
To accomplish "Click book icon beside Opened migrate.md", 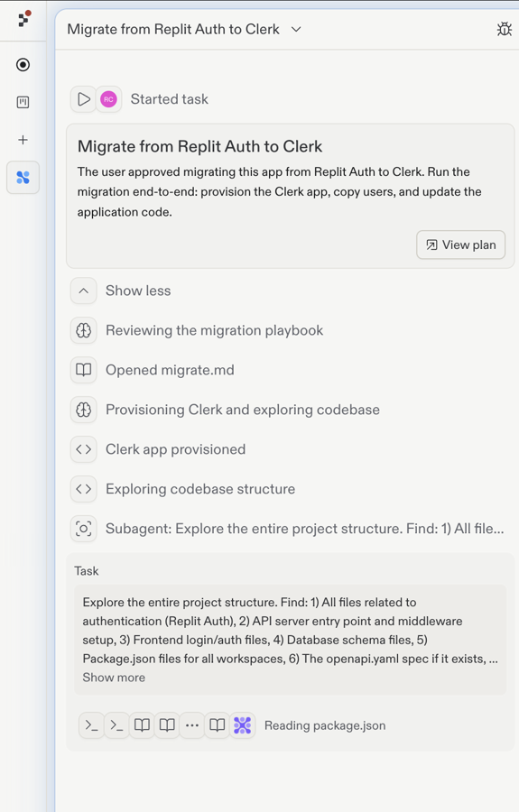I will (83, 370).
